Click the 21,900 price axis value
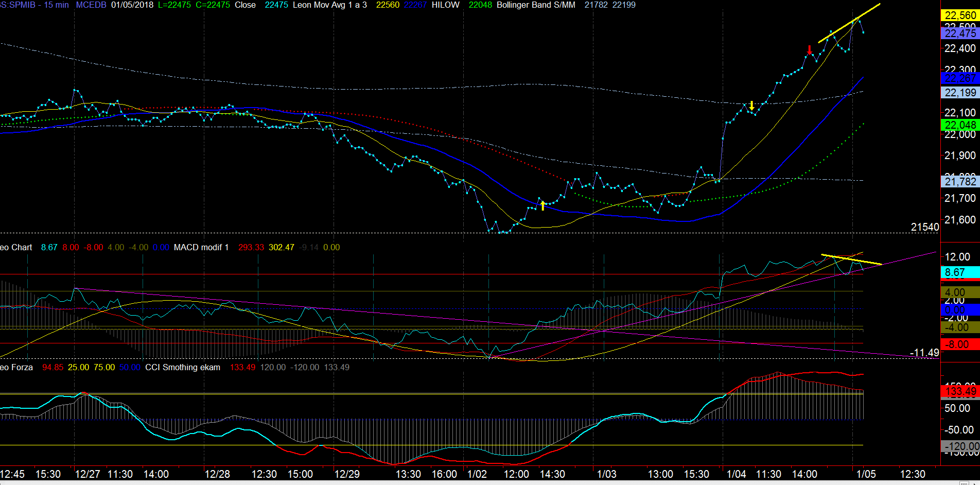The width and height of the screenshot is (980, 485). [x=960, y=155]
